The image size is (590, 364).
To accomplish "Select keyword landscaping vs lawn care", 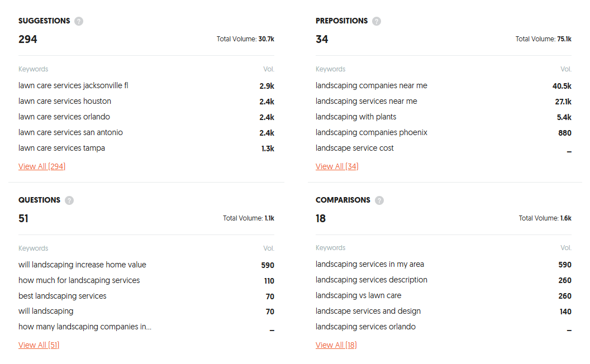I will (x=358, y=296).
